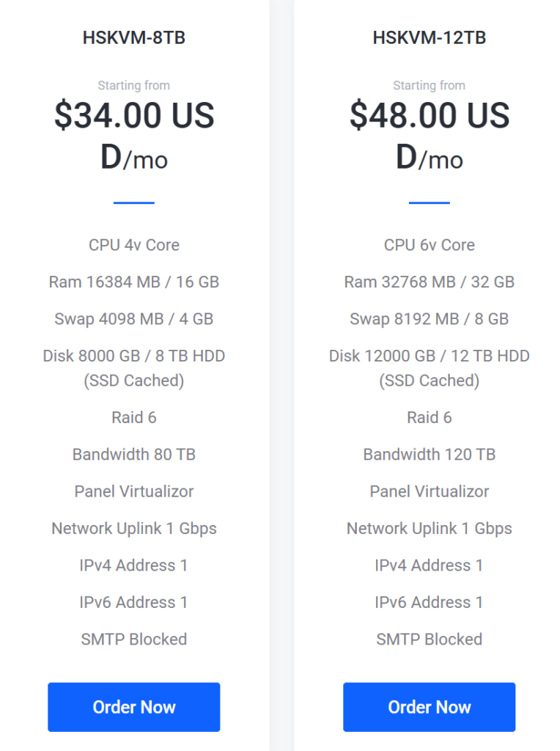Click Network Uplink 1 Gbps in the 12TB plan
Viewport: 560px width, 751px height.
429,529
